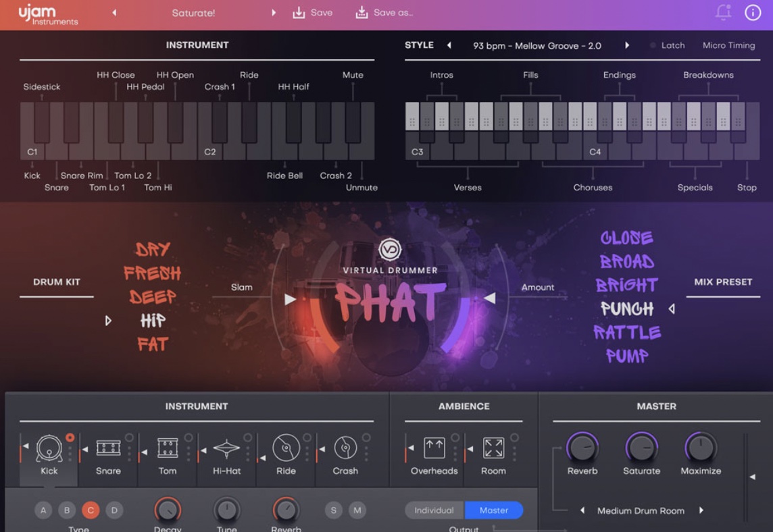Viewport: 773px width, 532px height.
Task: Select the DRY drum kit
Action: 153,249
